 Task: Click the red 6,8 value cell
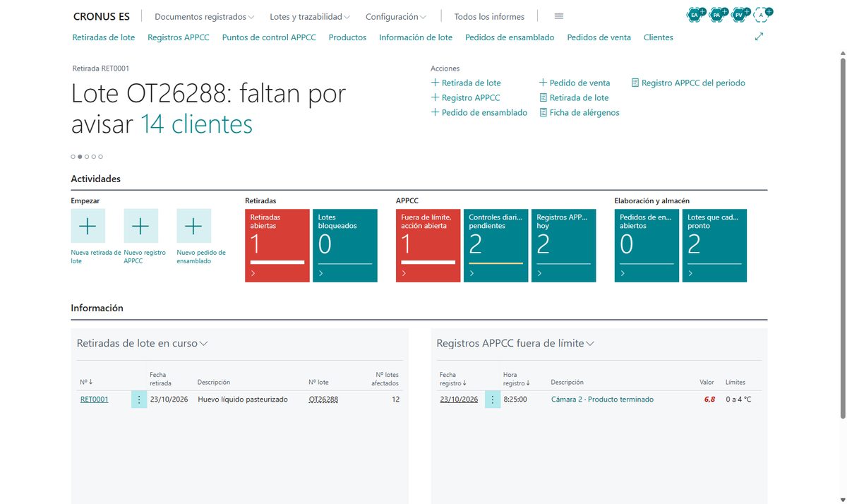point(709,400)
